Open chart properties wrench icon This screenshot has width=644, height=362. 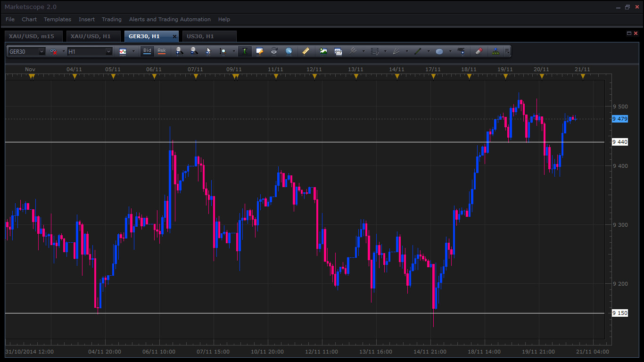click(259, 51)
